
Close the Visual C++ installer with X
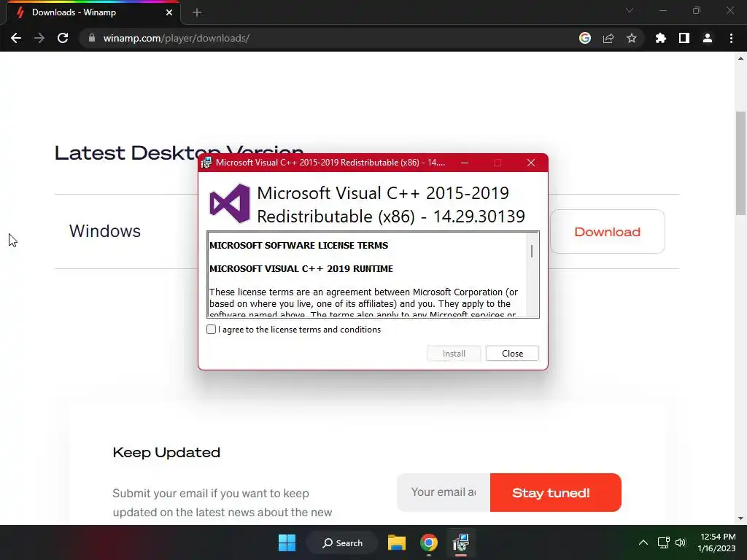(531, 163)
